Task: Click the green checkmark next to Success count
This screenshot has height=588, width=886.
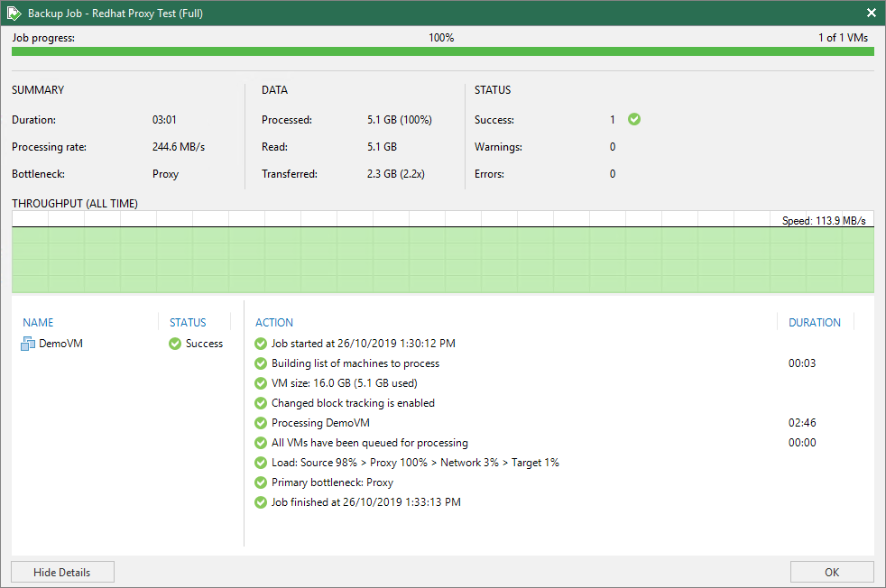Action: [634, 119]
